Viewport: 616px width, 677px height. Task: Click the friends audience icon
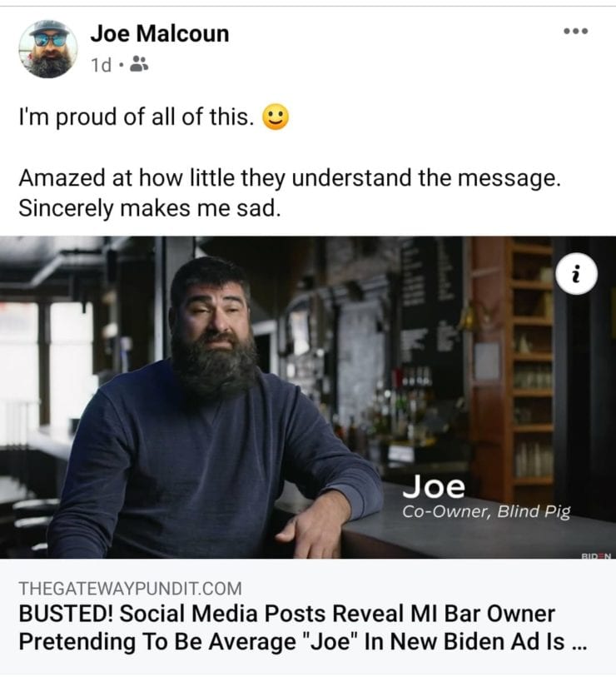tap(139, 64)
